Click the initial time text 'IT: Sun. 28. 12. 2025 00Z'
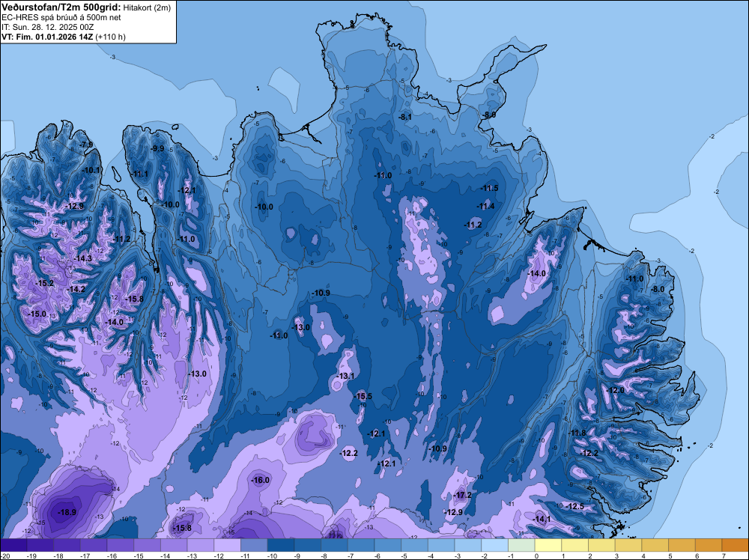This screenshot has height=560, width=749. coord(48,27)
